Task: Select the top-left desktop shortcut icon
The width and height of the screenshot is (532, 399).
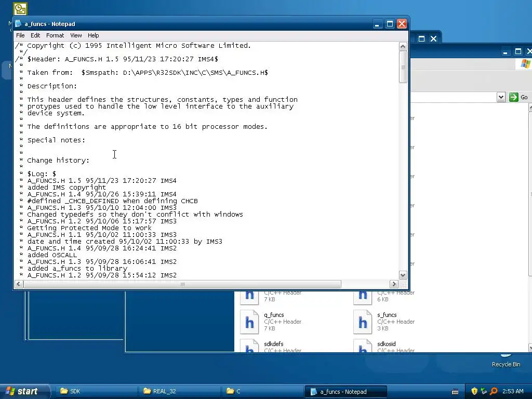Action: click(x=20, y=9)
